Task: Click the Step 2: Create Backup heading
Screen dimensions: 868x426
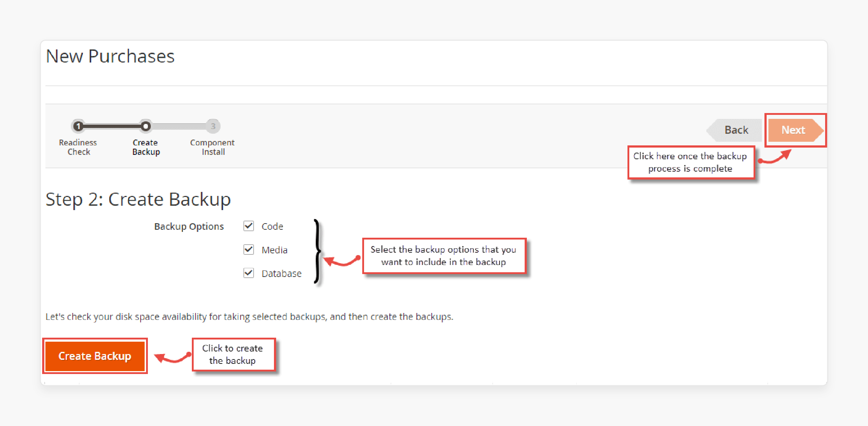Action: (x=138, y=200)
